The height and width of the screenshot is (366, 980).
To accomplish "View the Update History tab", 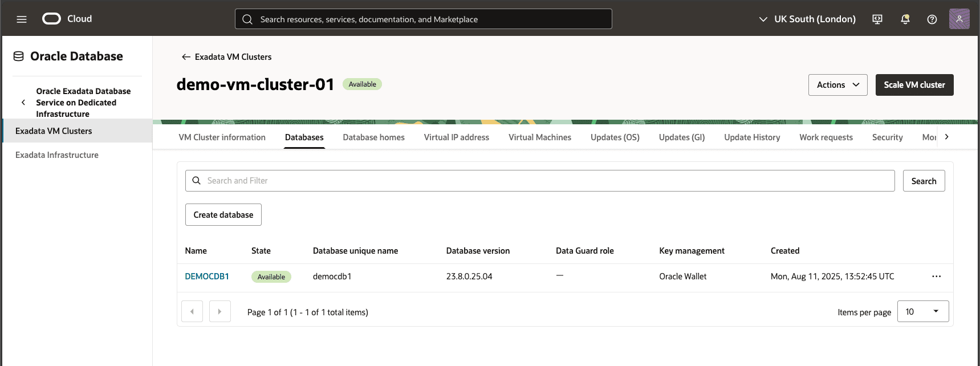I will pos(752,137).
